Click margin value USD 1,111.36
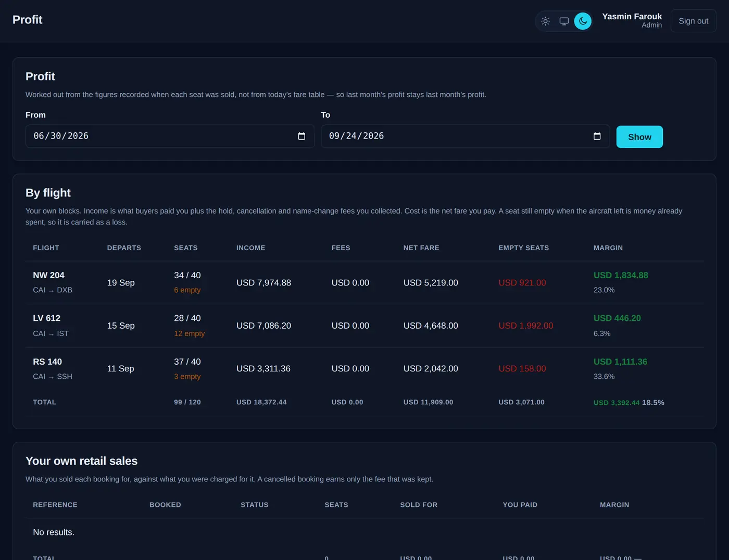 tap(620, 362)
